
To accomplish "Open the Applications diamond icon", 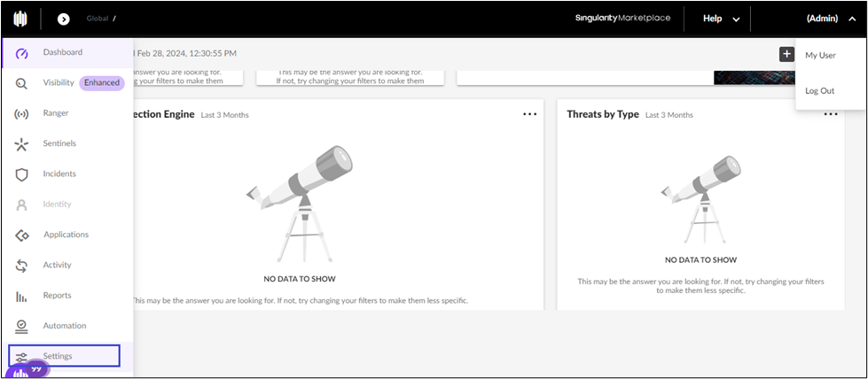I will 22,236.
